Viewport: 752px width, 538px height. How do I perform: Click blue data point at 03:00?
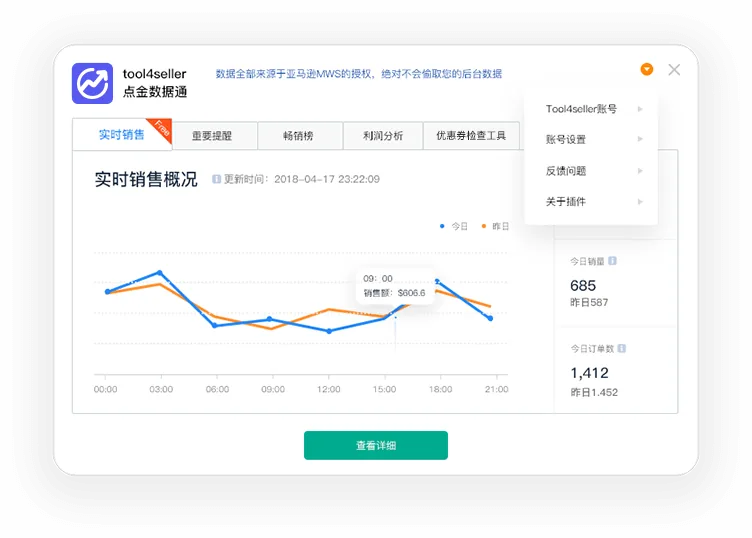160,273
